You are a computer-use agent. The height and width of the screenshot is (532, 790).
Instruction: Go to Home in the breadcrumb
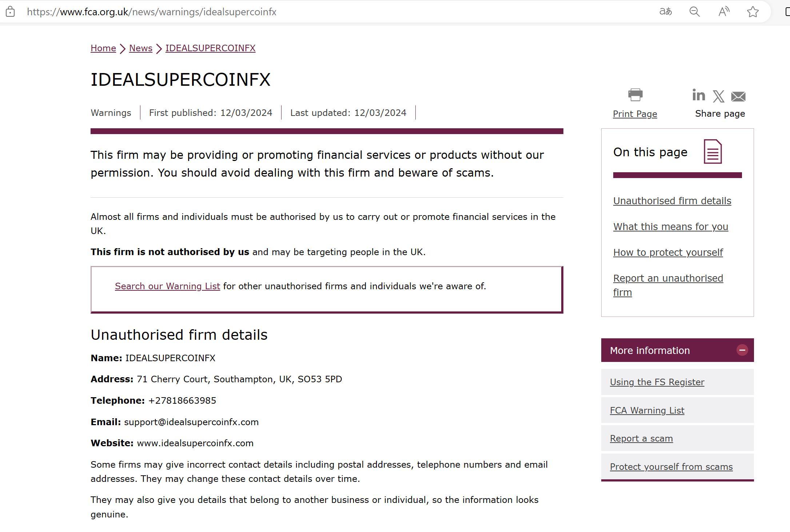[x=103, y=48]
